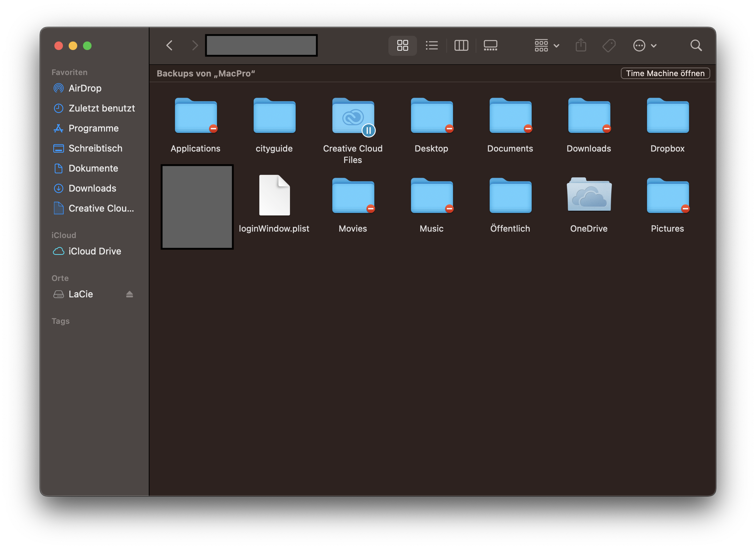Select Zuletzt benutzt in sidebar
The image size is (756, 549).
(102, 108)
